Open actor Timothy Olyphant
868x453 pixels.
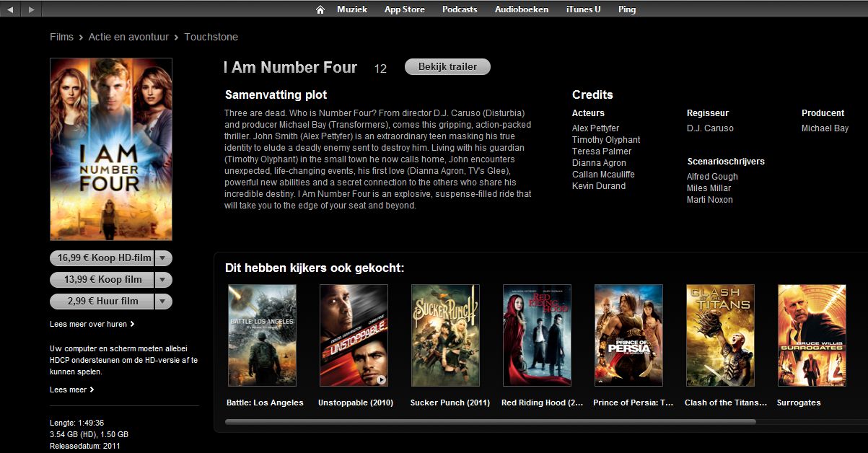tap(606, 140)
